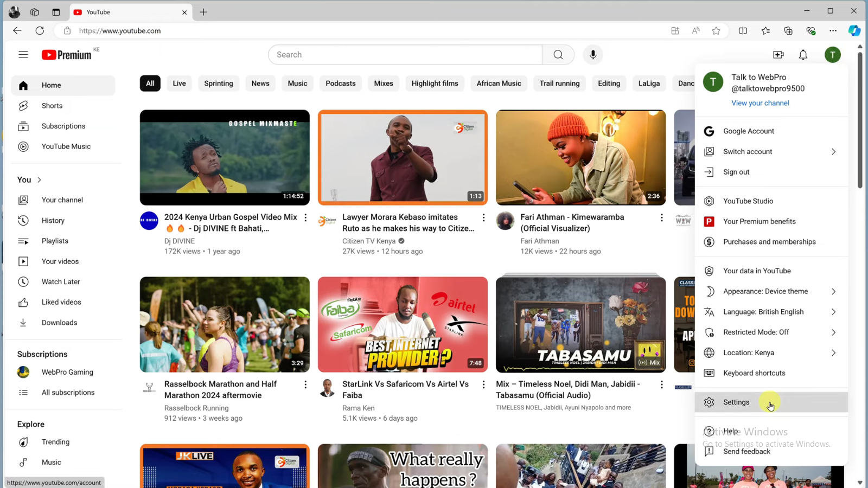The image size is (868, 488).
Task: Click the page vertical scrollbar
Action: click(860, 119)
